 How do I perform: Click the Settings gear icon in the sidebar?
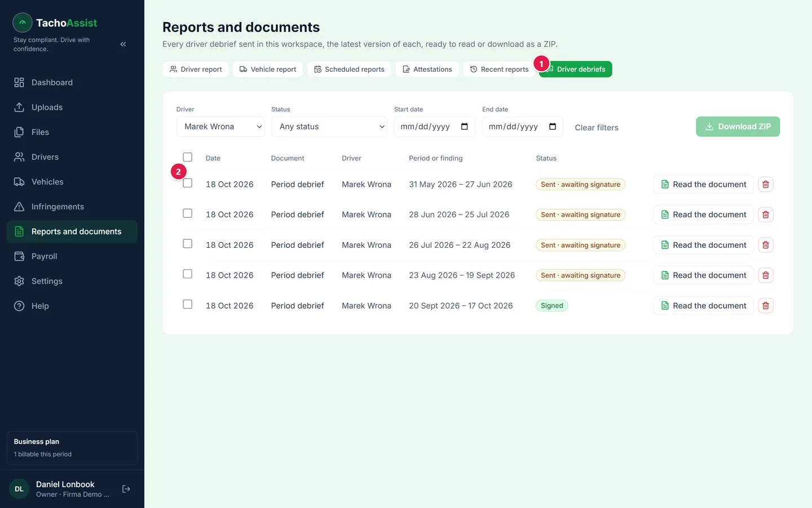coord(19,281)
